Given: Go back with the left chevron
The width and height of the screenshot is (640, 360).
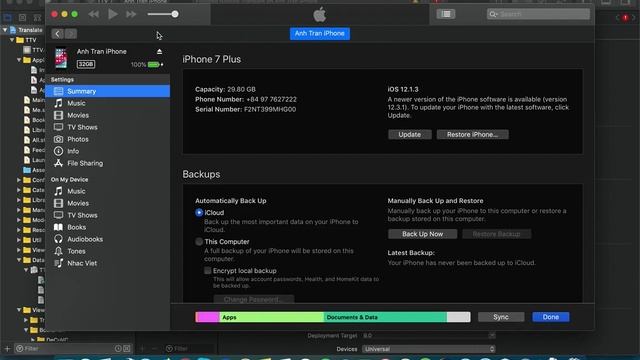Looking at the screenshot, I should [58, 34].
